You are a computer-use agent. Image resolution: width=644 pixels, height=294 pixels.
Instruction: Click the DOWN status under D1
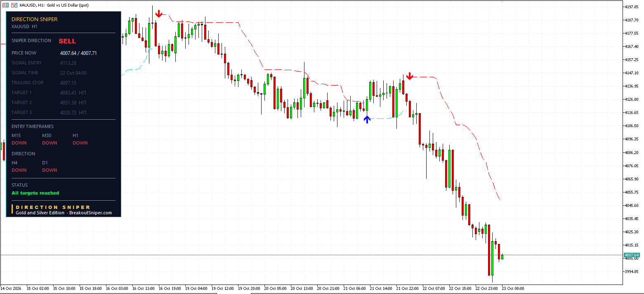[50, 171]
